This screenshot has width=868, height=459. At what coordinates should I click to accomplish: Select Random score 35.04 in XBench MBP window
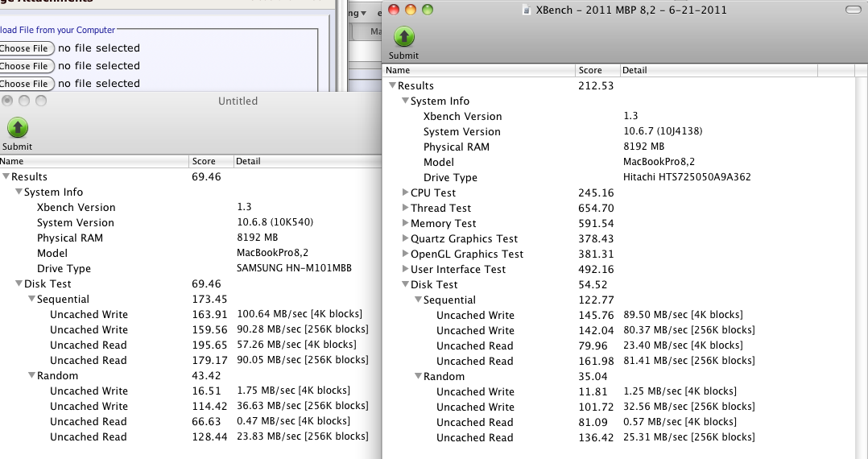pyautogui.click(x=593, y=377)
